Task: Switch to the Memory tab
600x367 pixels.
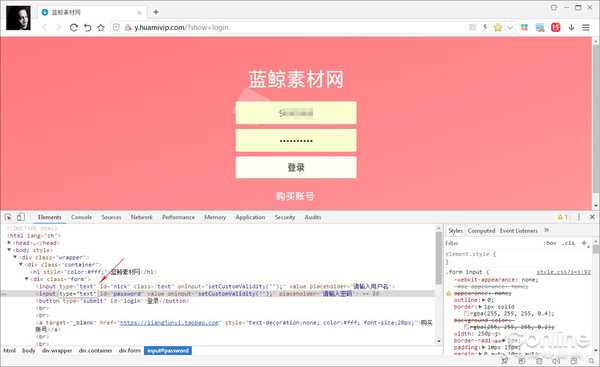Action: click(215, 217)
